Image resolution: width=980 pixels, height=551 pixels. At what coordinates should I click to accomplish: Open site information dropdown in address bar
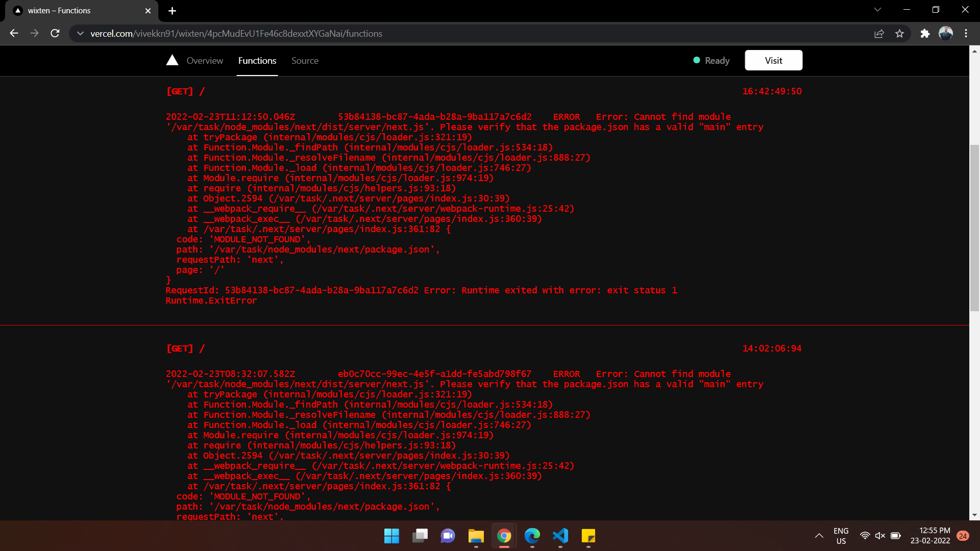80,33
